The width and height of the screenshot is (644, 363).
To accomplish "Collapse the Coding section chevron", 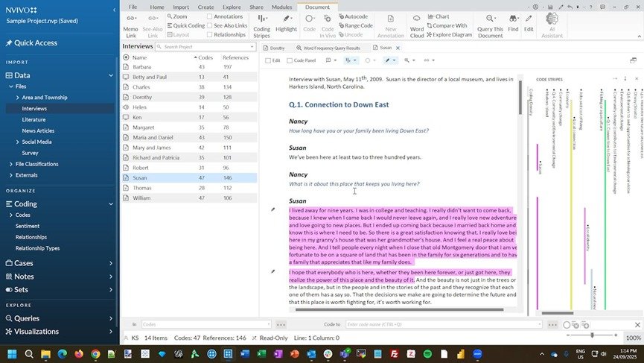I will tap(110, 204).
